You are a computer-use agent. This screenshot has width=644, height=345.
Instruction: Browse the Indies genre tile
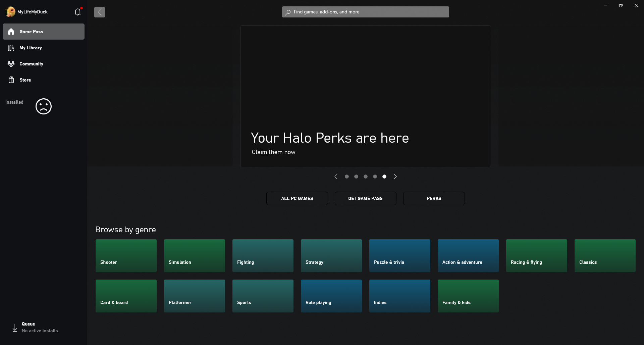[400, 296]
